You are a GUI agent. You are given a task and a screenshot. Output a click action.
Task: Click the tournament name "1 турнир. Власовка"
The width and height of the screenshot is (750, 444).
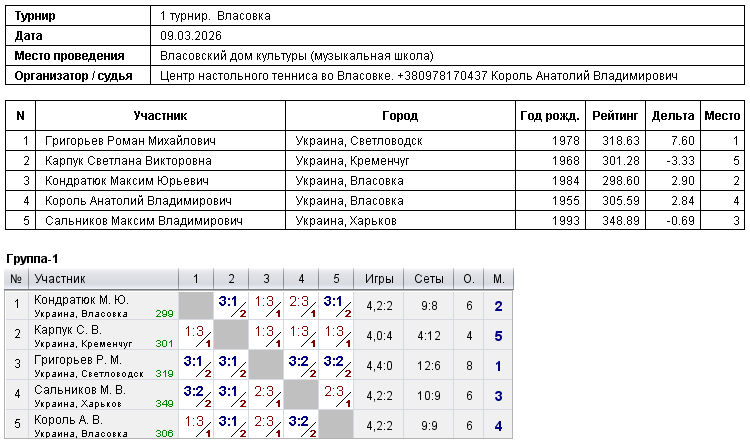[215, 16]
